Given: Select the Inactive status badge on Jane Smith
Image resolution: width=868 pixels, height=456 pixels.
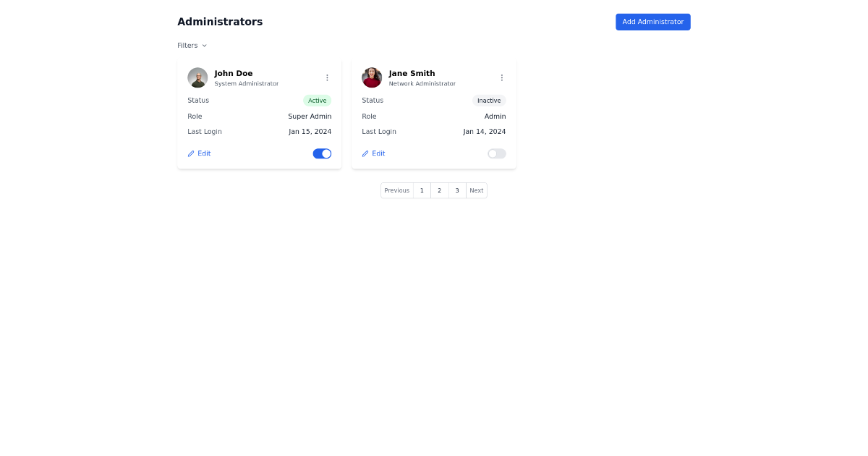Looking at the screenshot, I should coord(489,101).
